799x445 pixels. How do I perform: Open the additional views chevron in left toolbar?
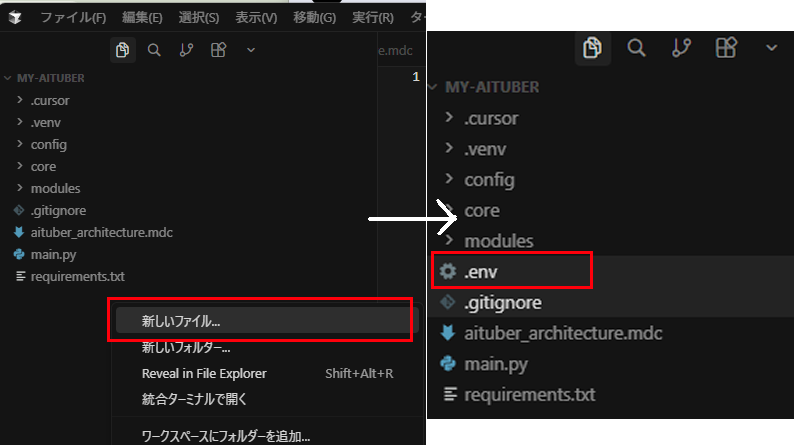(x=251, y=50)
